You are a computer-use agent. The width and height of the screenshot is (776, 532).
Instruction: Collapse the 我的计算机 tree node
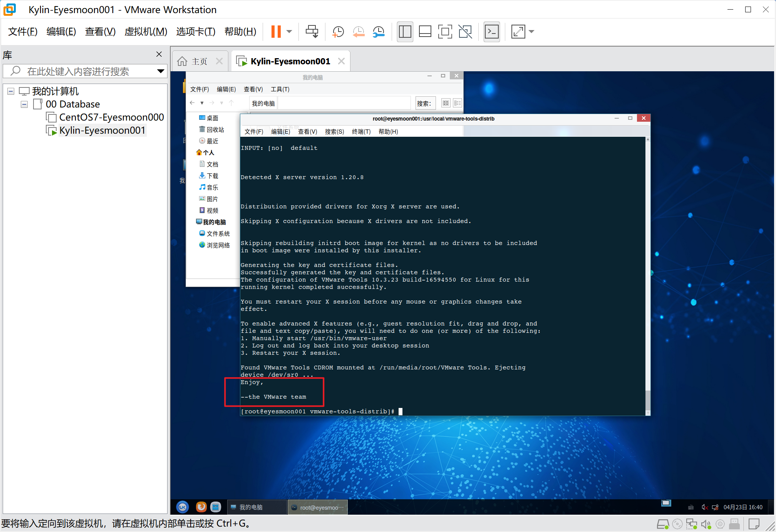pyautogui.click(x=11, y=91)
